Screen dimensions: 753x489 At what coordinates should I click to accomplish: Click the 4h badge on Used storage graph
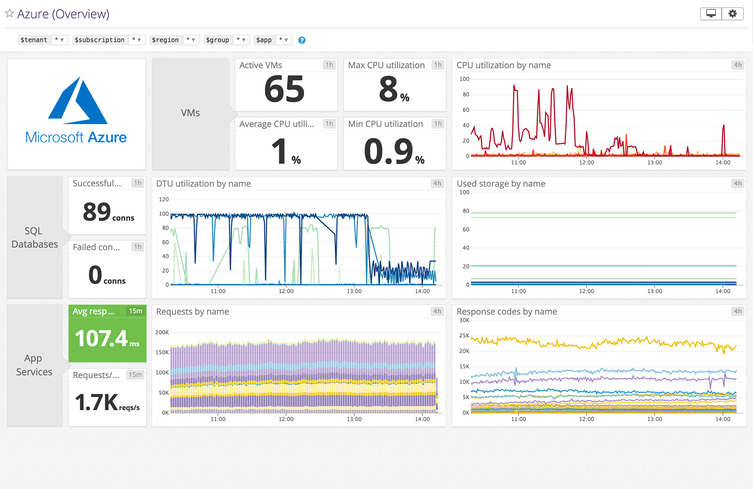tap(737, 183)
